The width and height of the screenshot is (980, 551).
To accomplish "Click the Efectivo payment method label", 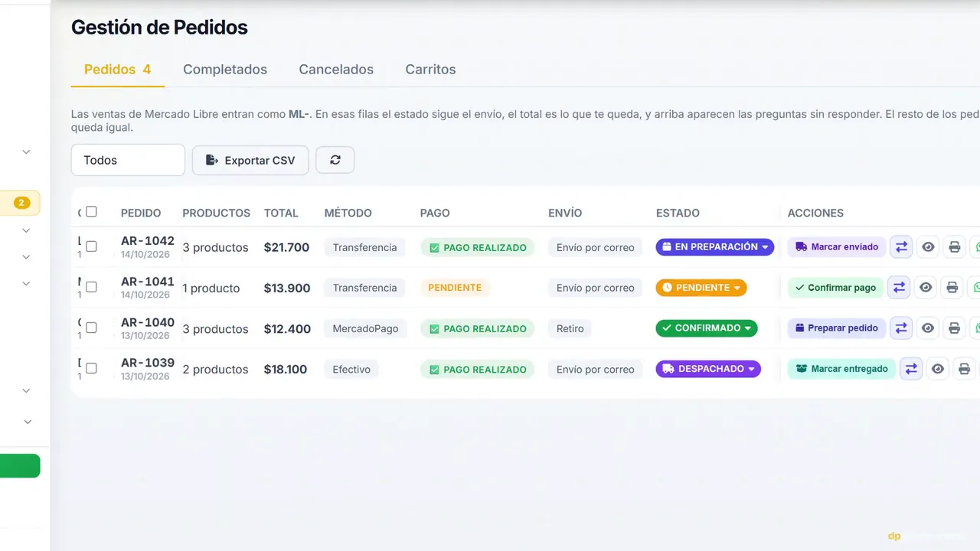I will click(x=351, y=369).
